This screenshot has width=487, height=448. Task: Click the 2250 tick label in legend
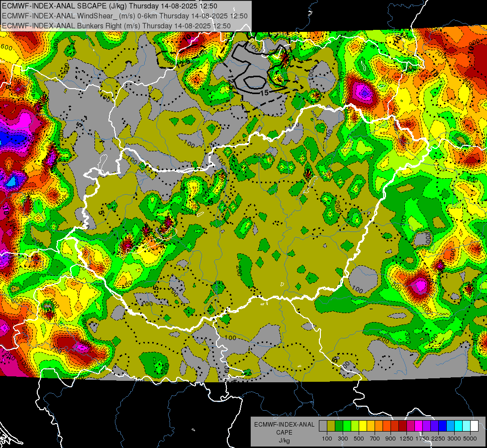[x=439, y=439]
